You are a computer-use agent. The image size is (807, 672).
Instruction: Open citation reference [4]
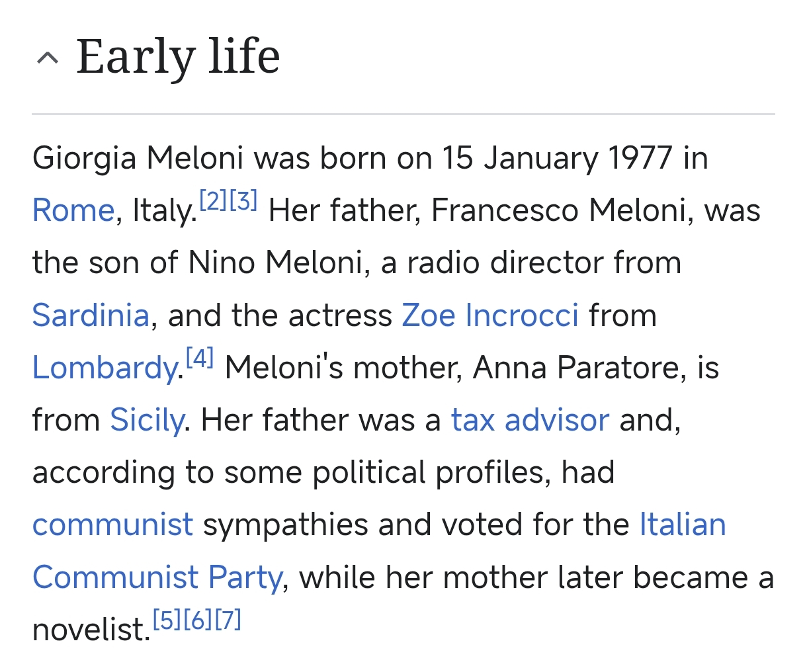tap(199, 358)
